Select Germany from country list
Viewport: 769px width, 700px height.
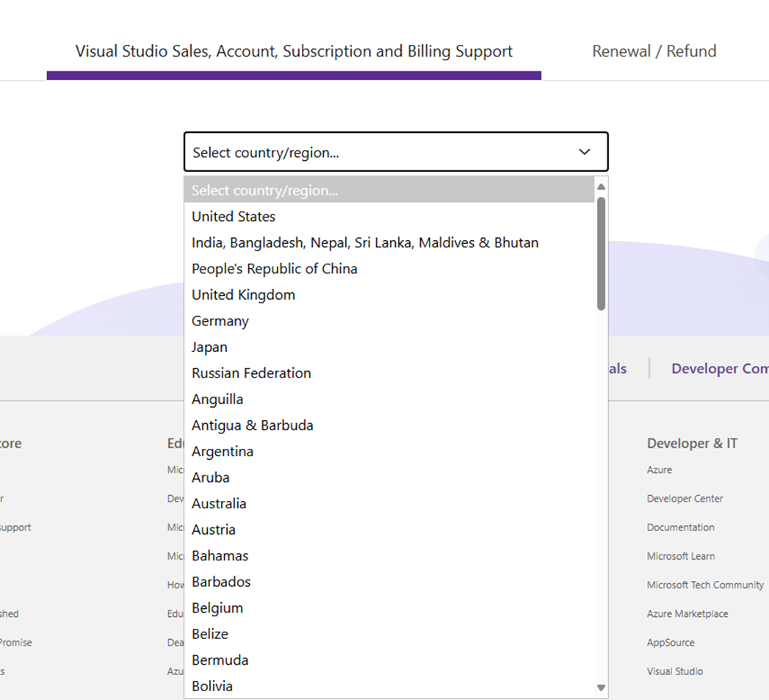tap(389, 321)
